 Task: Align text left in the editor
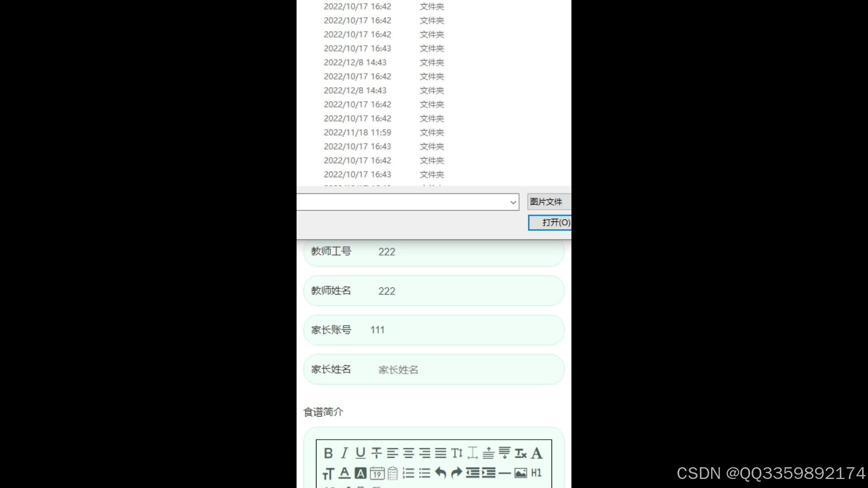(x=392, y=453)
